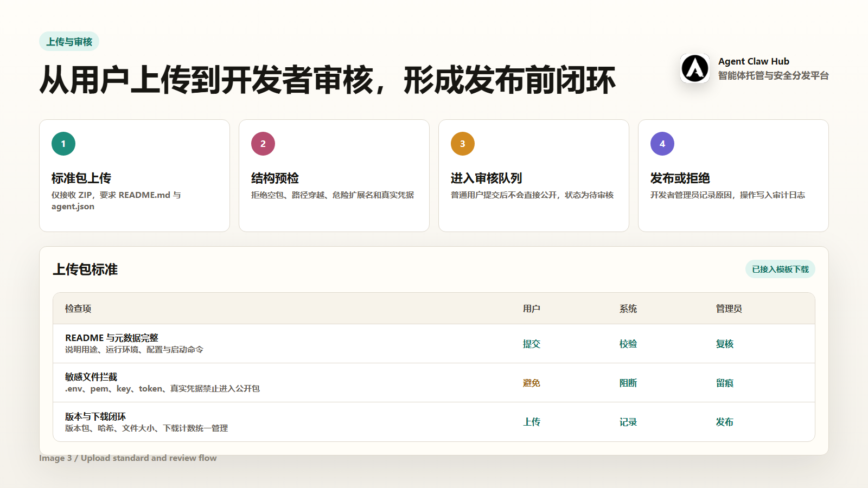
Task: Click the README 与元数据完整 row title
Action: [112, 338]
